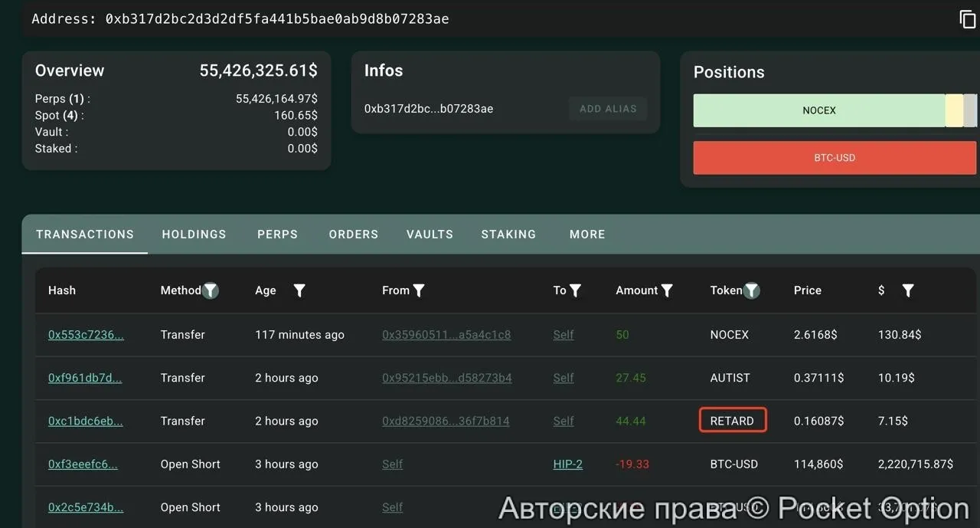
Task: Switch to the Holdings tab
Action: 194,234
